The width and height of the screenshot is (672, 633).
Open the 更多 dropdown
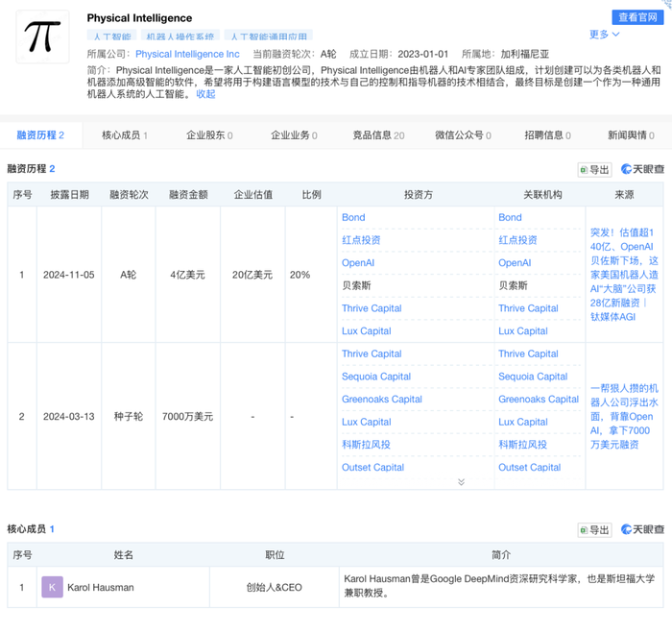click(604, 35)
